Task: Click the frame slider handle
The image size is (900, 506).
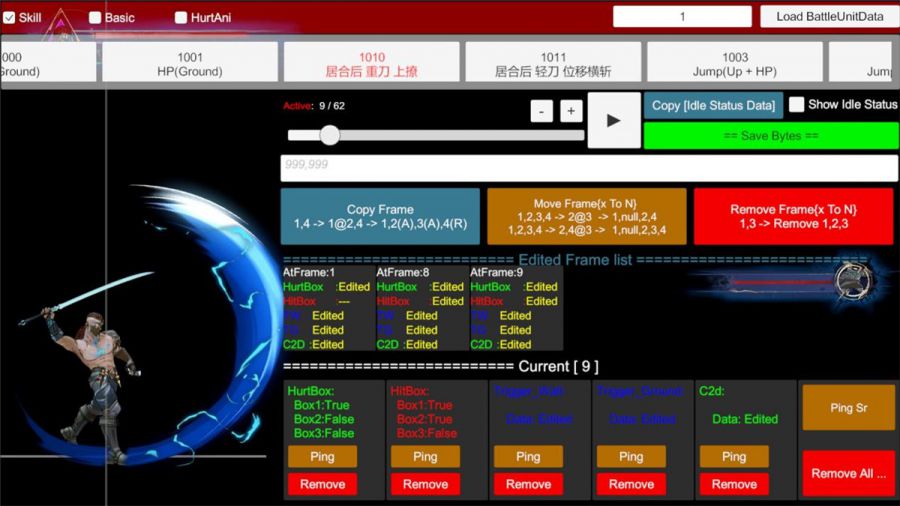Action: (329, 135)
